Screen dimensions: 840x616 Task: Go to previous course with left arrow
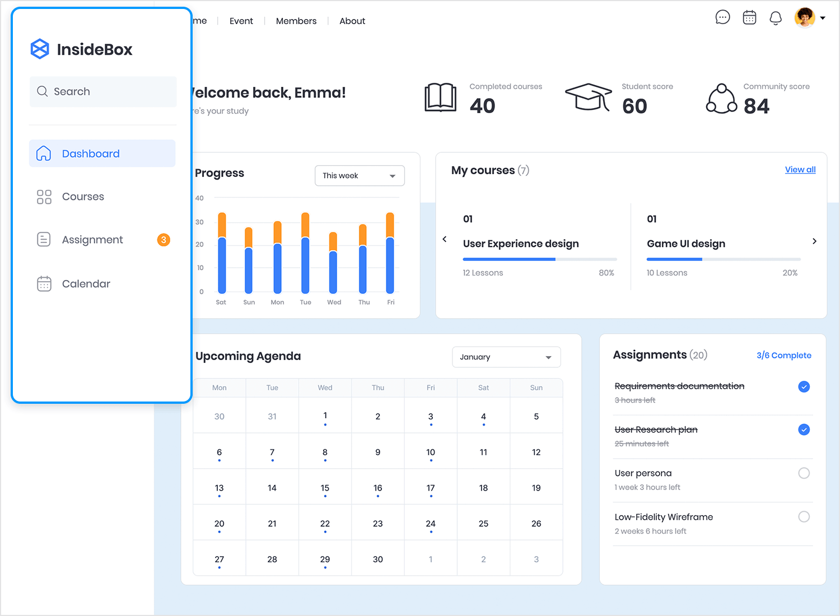coord(445,239)
